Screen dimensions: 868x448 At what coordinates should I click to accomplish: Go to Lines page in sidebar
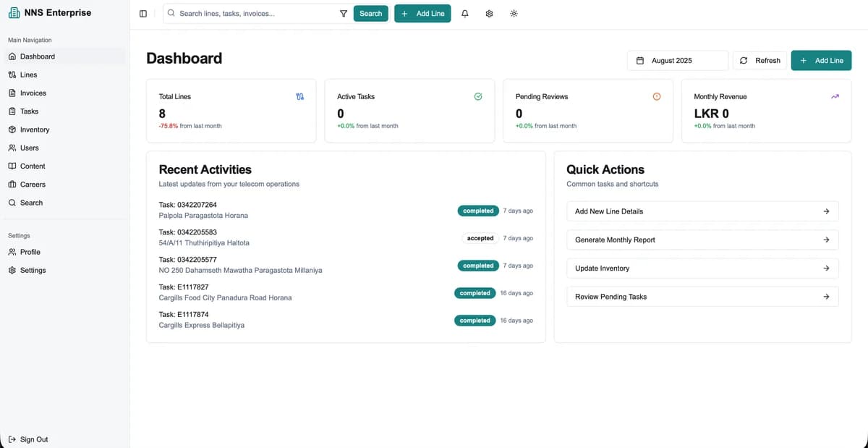coord(64,75)
